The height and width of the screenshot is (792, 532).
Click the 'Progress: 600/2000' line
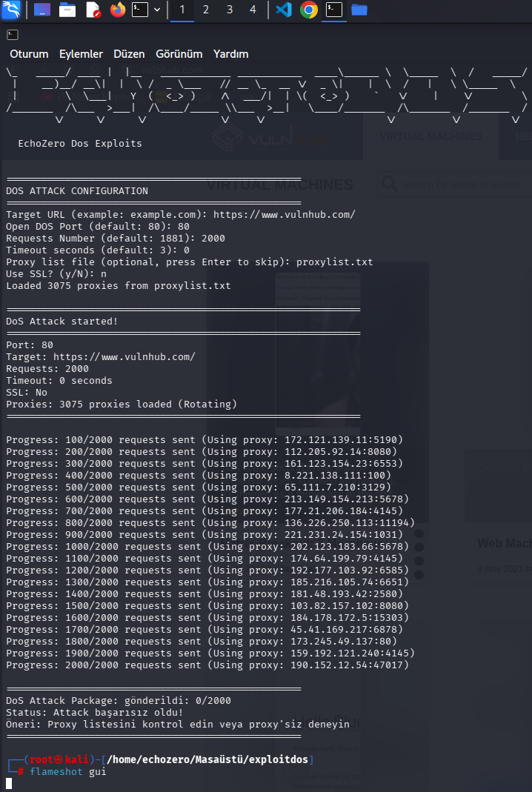[207, 499]
